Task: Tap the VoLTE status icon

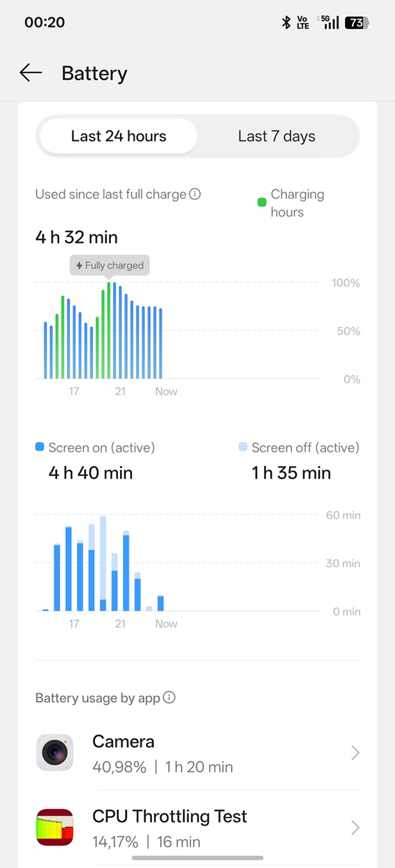Action: coord(303,22)
